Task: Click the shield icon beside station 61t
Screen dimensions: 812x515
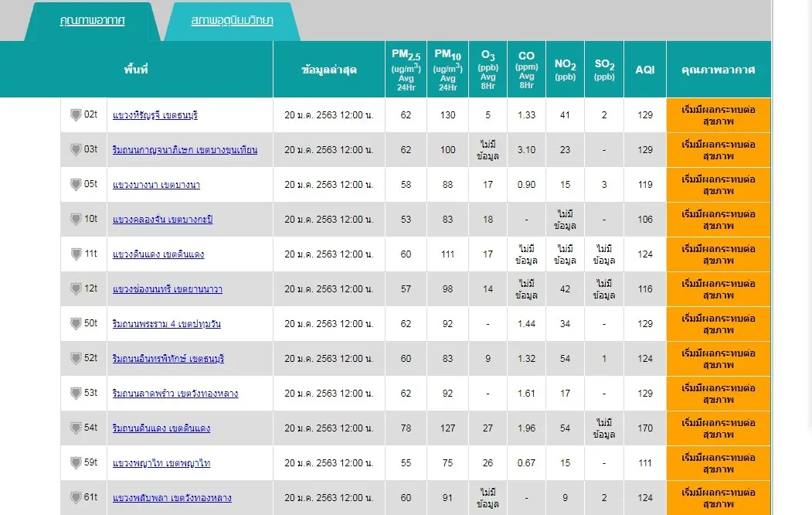Action: pos(76,498)
